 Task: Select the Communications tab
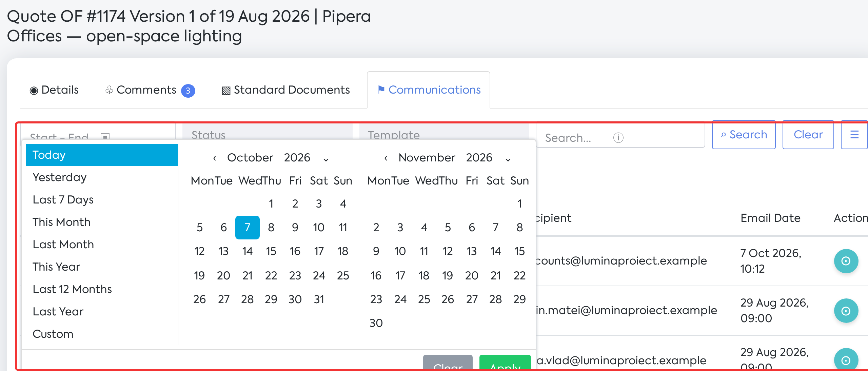[429, 90]
